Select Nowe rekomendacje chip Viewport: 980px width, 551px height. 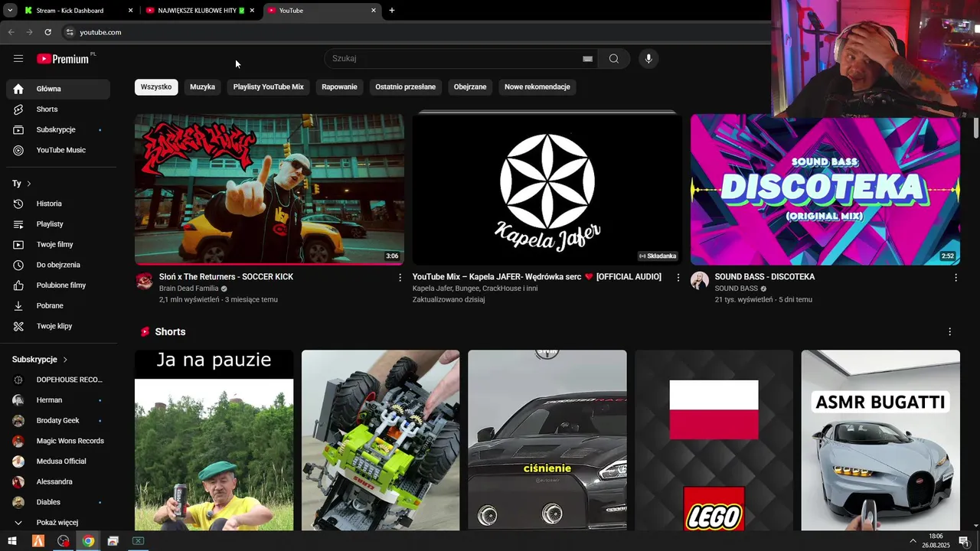pyautogui.click(x=537, y=87)
